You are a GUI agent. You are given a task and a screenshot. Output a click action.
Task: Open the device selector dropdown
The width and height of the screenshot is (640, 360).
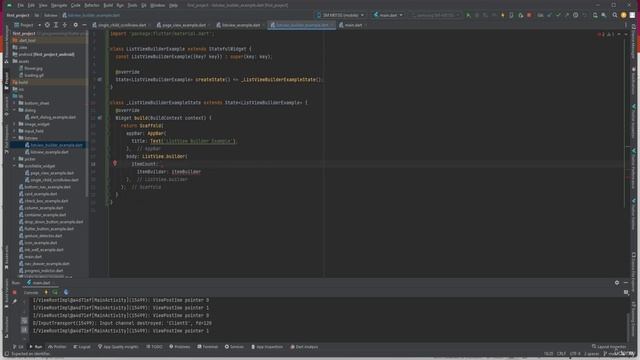pos(340,15)
